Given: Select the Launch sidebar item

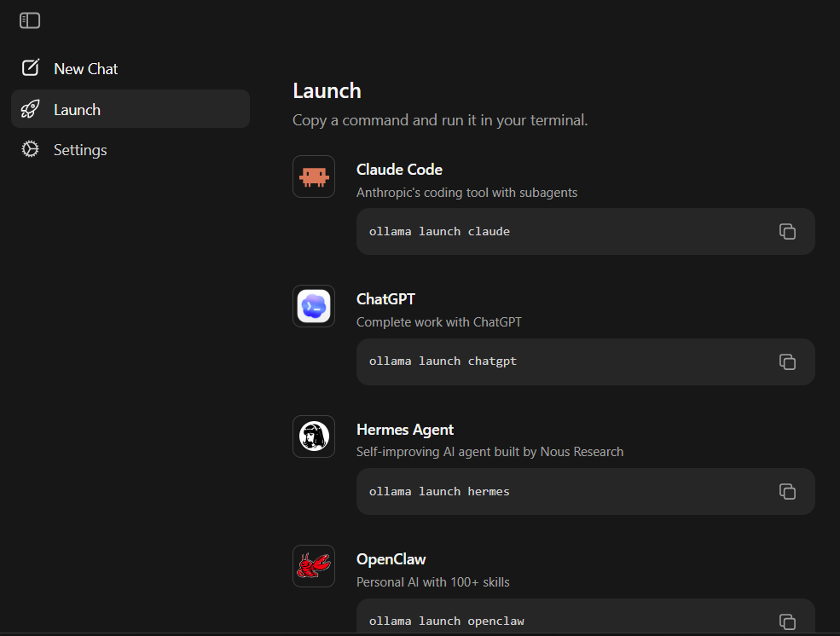Looking at the screenshot, I should (130, 109).
